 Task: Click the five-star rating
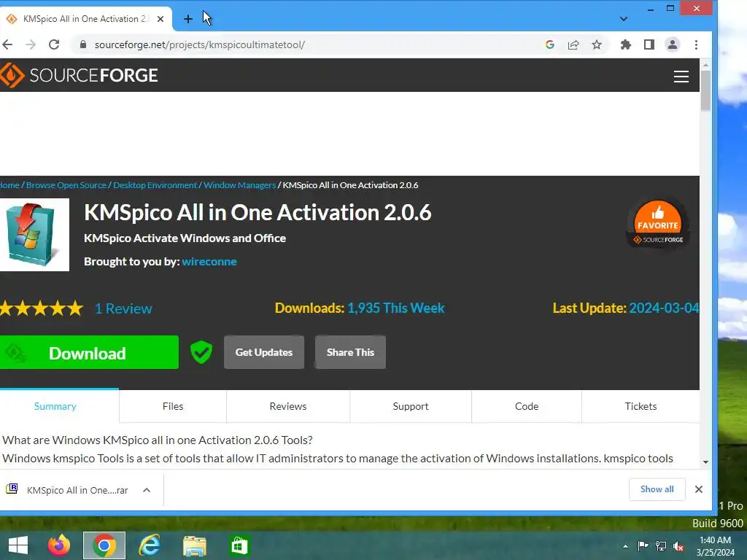(42, 308)
